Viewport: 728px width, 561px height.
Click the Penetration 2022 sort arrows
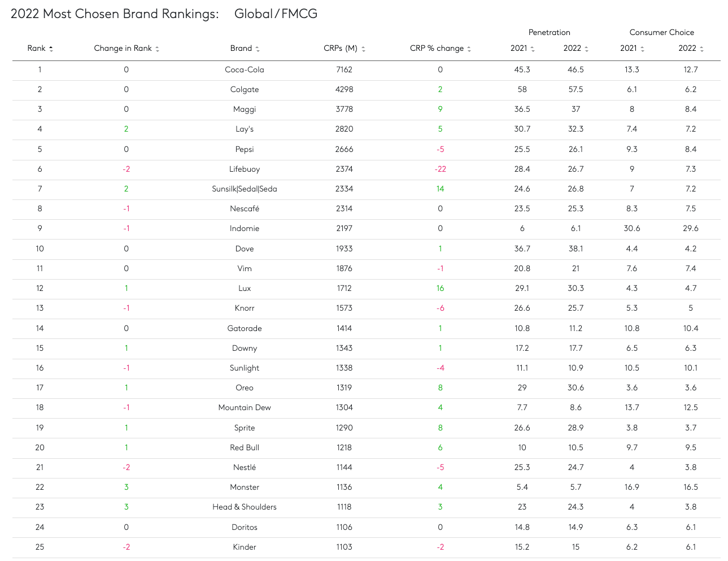pos(586,49)
